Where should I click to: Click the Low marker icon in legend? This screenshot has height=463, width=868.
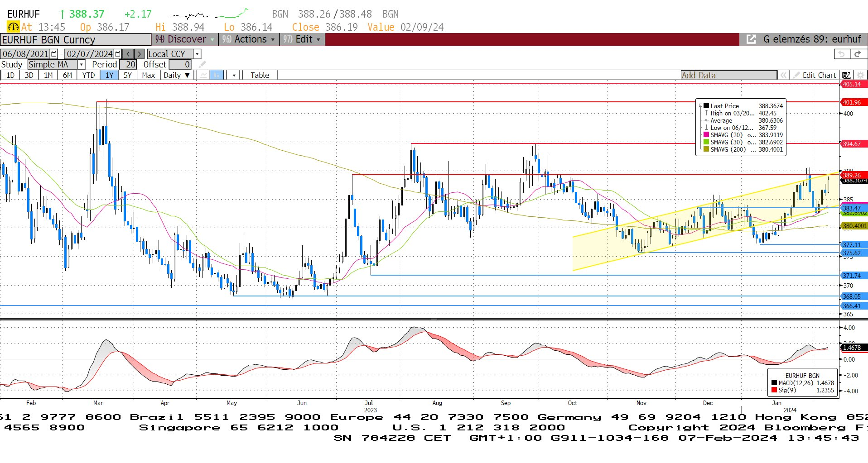[706, 128]
